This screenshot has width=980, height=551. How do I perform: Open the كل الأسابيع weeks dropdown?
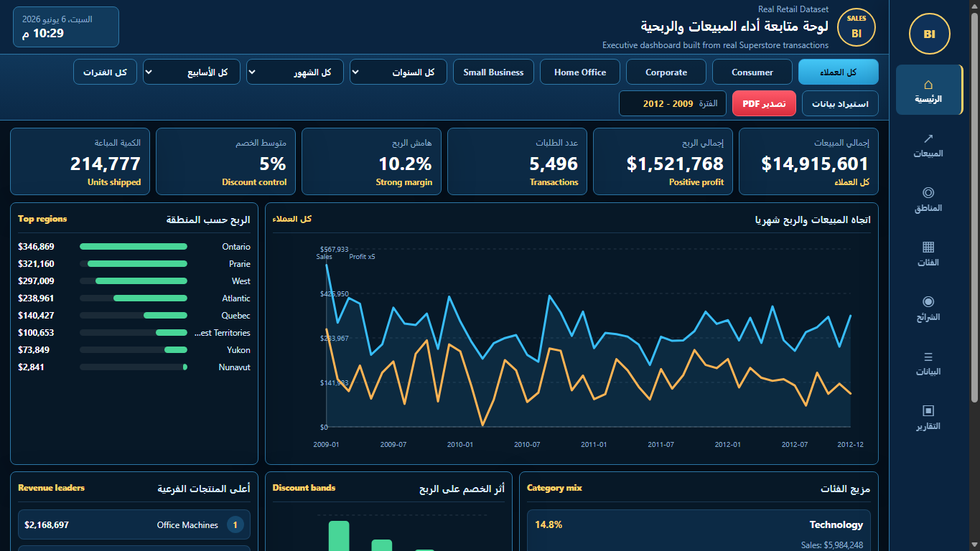tap(192, 72)
